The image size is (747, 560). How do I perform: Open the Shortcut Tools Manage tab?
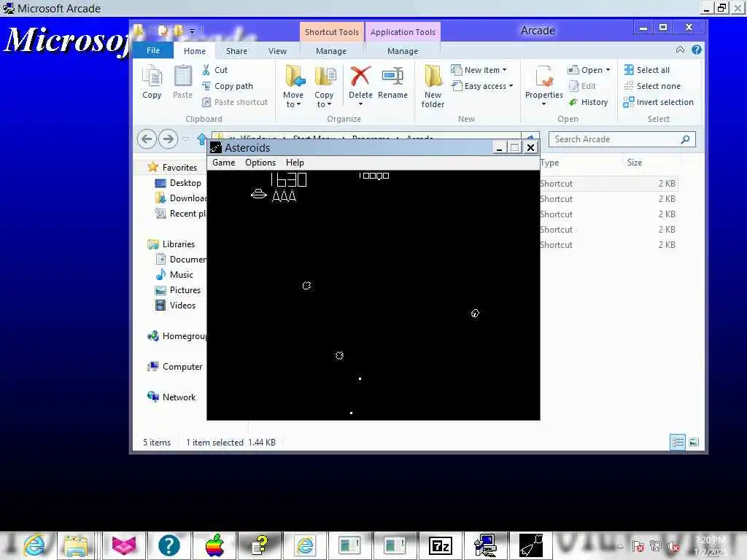(x=331, y=51)
